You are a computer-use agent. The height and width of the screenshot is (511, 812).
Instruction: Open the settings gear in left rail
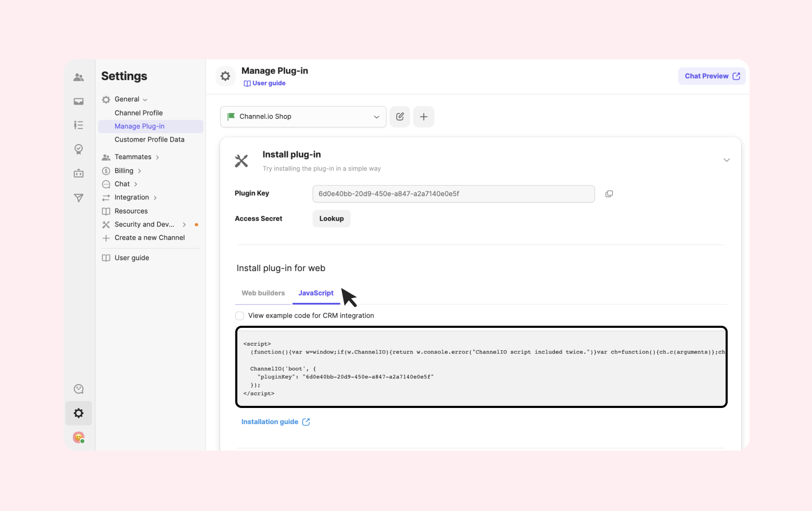[79, 413]
